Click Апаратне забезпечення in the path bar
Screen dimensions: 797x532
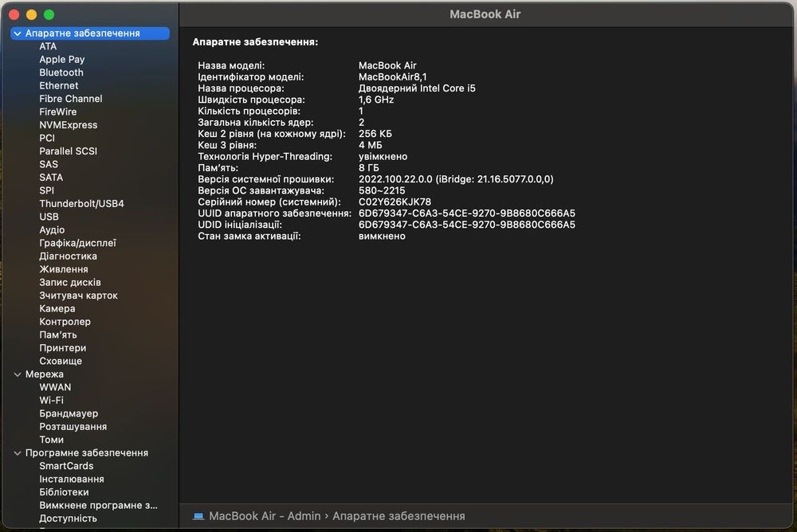[398, 516]
